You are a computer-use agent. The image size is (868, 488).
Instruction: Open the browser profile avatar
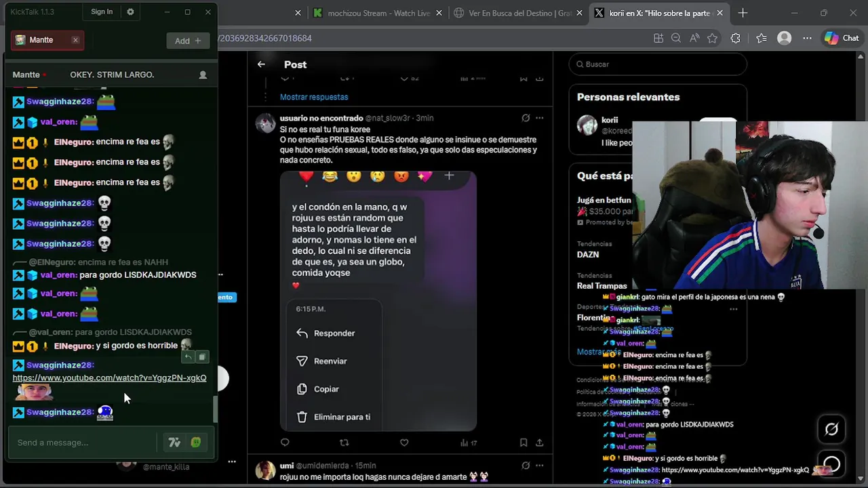click(785, 39)
